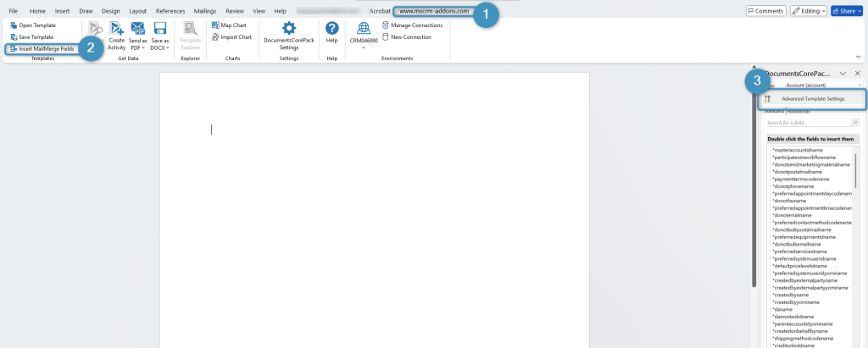
Task: Switch to the Acrobat tab
Action: click(380, 11)
